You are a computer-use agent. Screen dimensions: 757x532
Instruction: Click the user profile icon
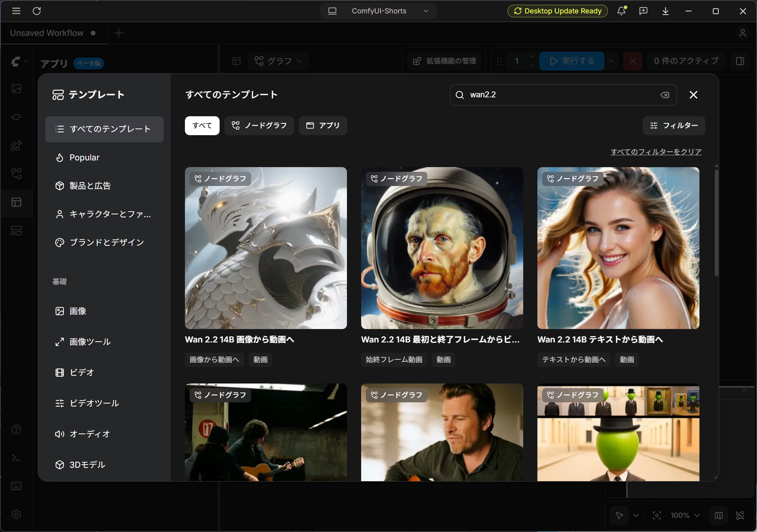coord(743,33)
